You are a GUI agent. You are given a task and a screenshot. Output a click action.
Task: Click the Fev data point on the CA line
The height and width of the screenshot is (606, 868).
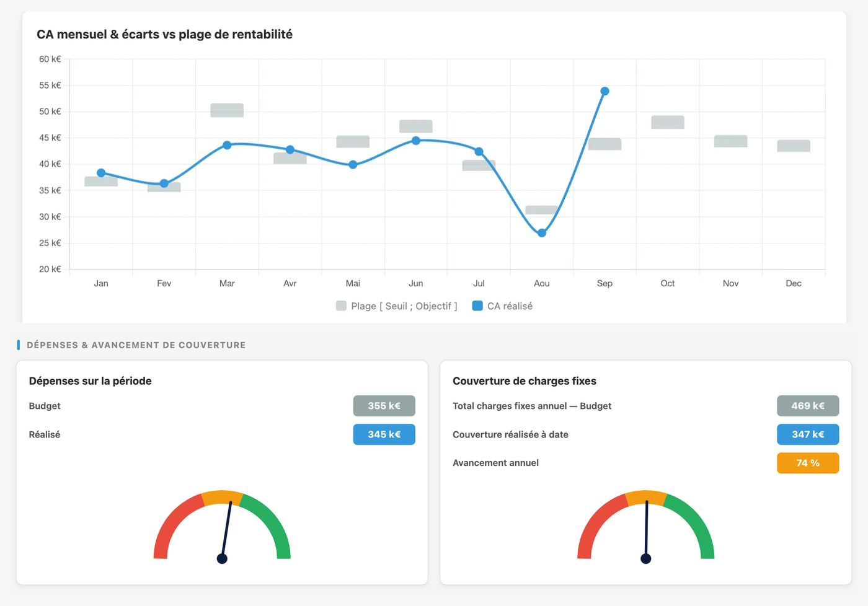click(164, 183)
